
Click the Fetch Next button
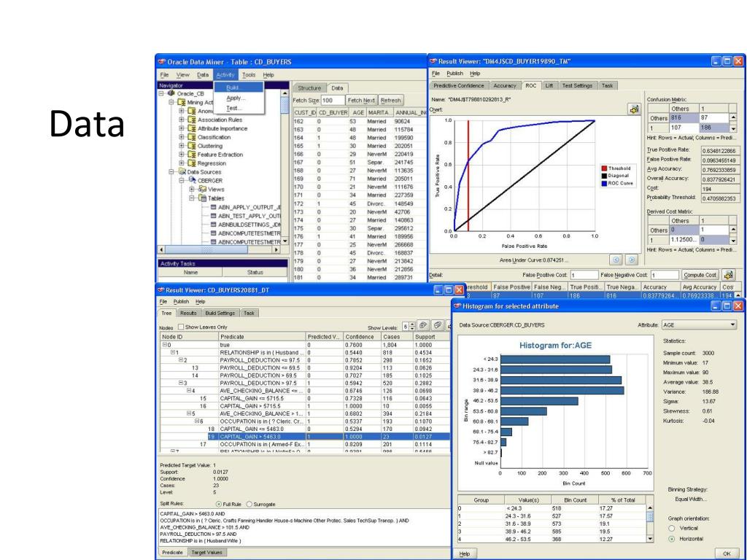[361, 101]
